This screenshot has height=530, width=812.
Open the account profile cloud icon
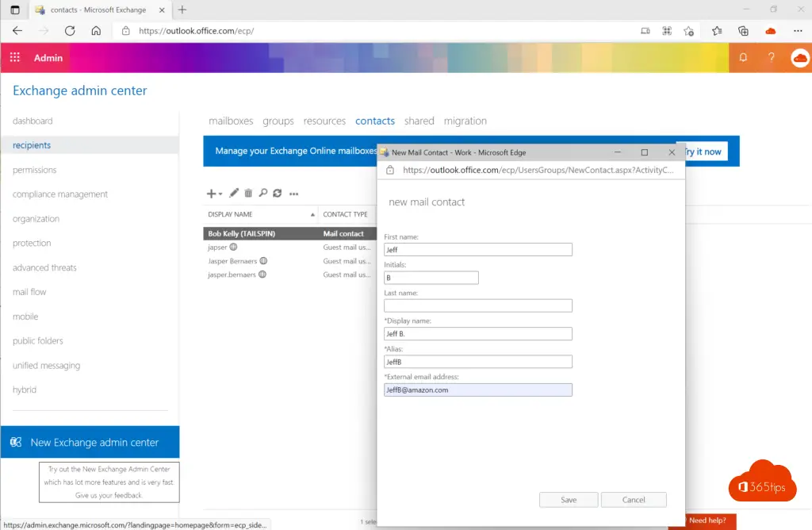click(800, 57)
